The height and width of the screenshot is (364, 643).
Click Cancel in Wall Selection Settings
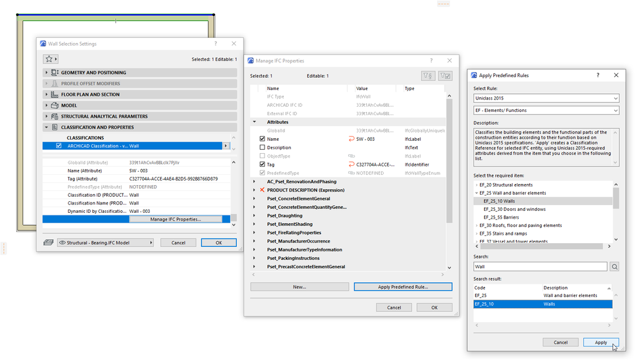(178, 242)
